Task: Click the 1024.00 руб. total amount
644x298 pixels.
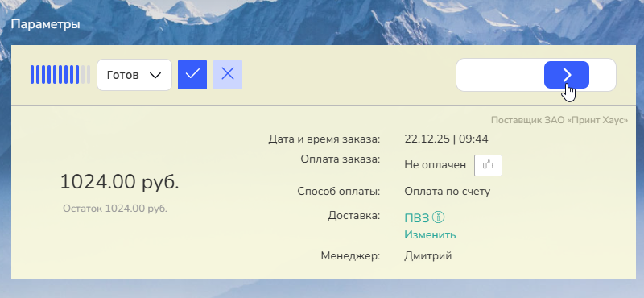Action: [x=119, y=182]
